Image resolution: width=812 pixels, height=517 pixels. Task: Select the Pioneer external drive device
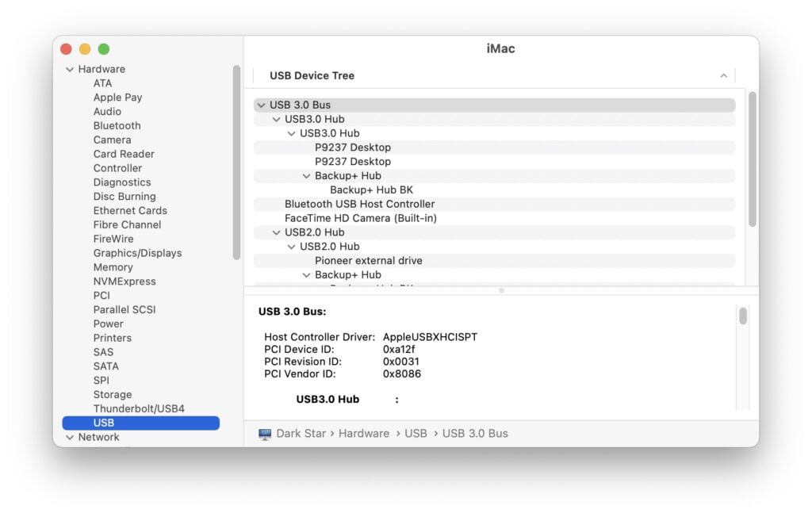(372, 260)
